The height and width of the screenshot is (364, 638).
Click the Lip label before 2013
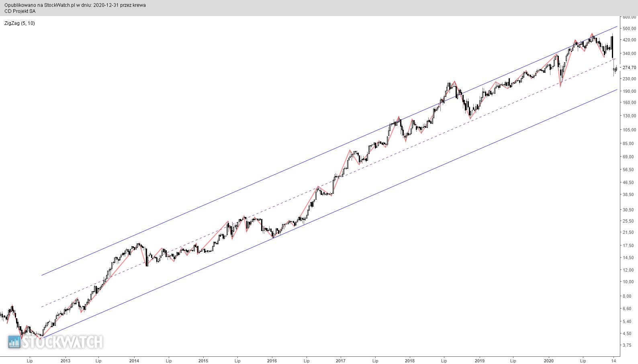[x=30, y=361]
